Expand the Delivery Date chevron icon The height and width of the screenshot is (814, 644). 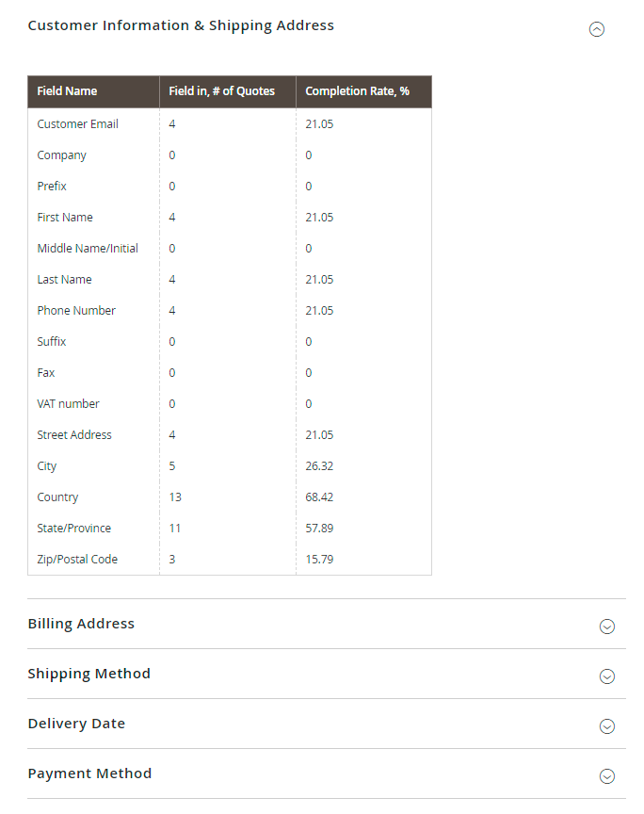tap(607, 725)
